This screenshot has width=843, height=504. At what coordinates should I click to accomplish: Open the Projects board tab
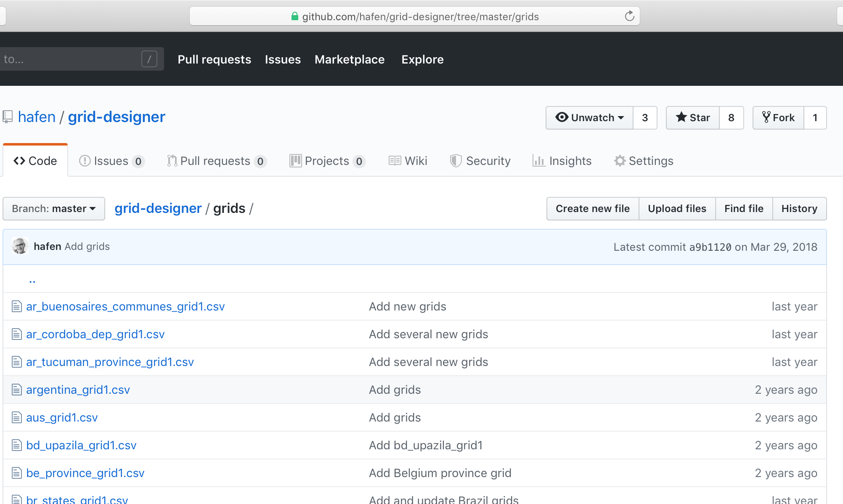[x=327, y=161]
